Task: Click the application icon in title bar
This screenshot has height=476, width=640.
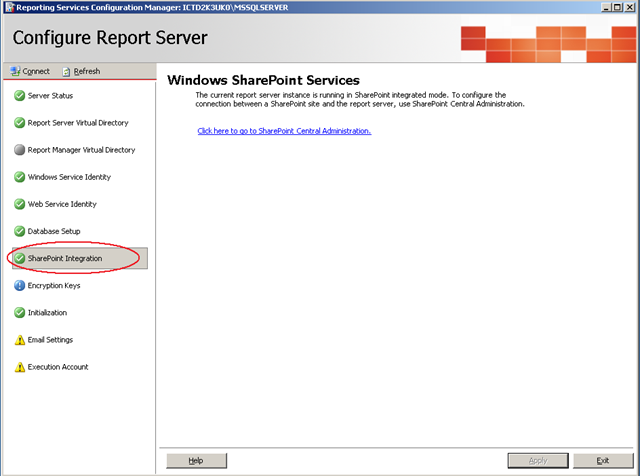Action: [9, 7]
